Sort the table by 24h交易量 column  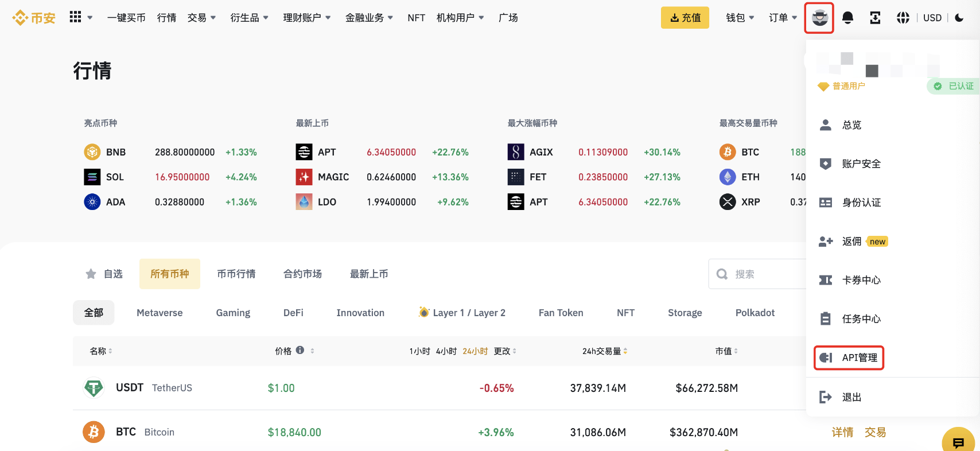click(x=605, y=351)
